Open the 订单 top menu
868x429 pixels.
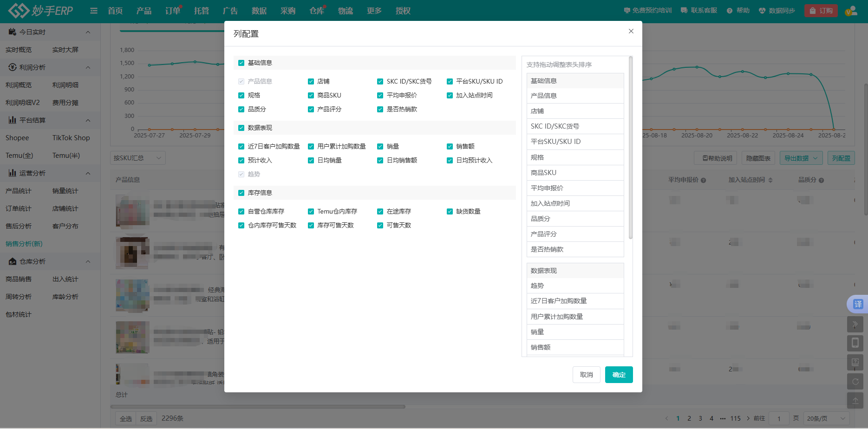(173, 11)
